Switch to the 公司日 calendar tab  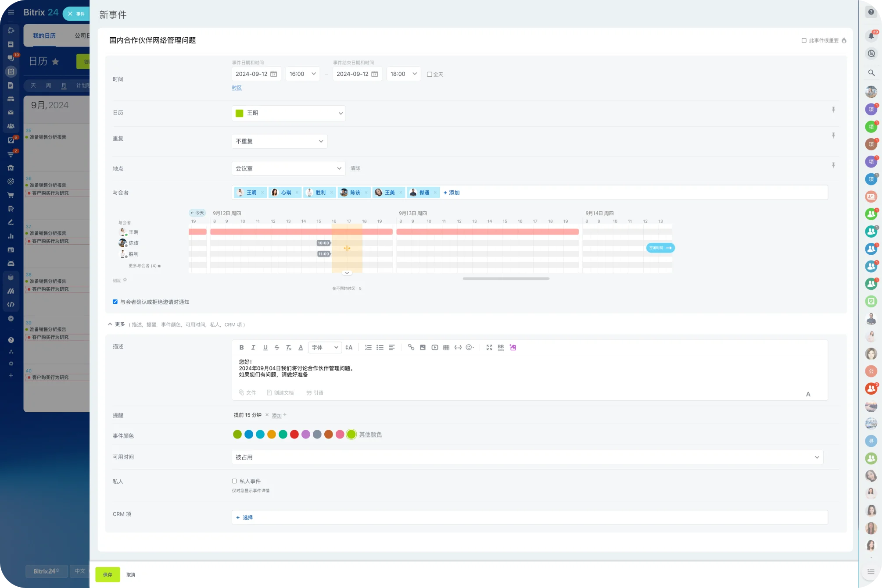coord(82,36)
